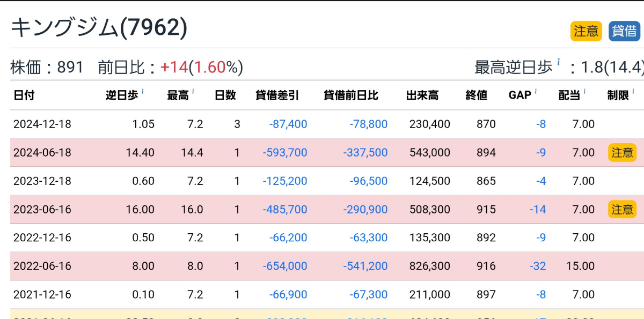Click the 出来高 column header
Image resolution: width=644 pixels, height=319 pixels.
422,95
